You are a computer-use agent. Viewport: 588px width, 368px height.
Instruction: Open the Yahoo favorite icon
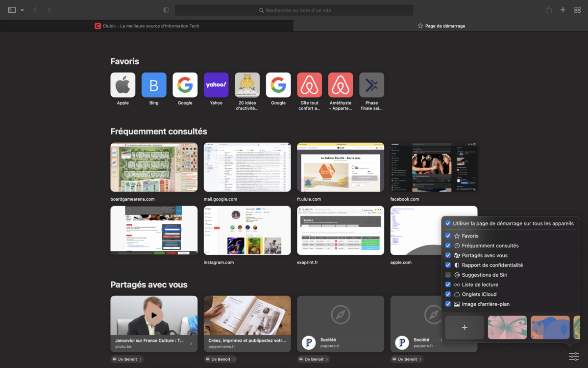pyautogui.click(x=216, y=85)
